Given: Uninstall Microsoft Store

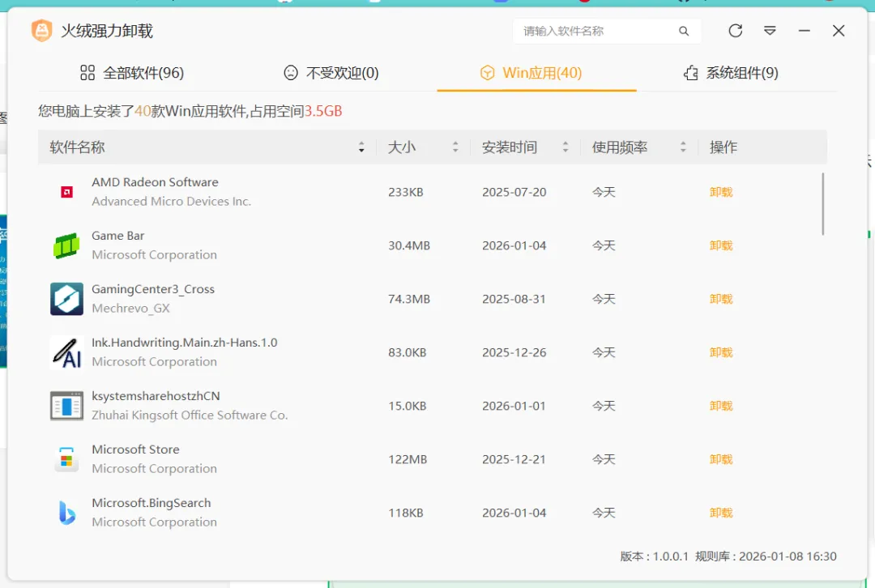Looking at the screenshot, I should tap(721, 460).
